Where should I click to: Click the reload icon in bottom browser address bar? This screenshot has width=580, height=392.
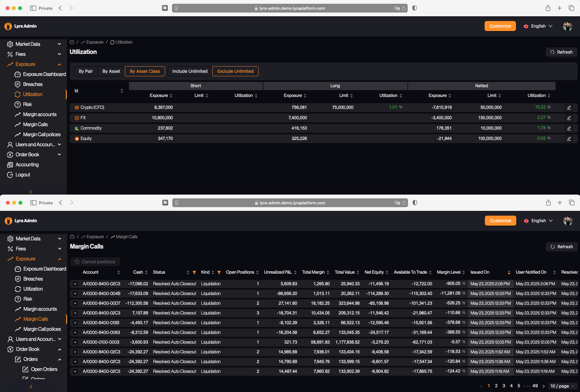[404, 203]
